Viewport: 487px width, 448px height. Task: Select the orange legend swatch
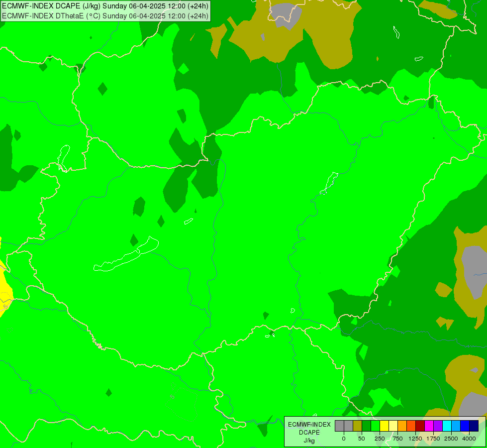point(402,426)
